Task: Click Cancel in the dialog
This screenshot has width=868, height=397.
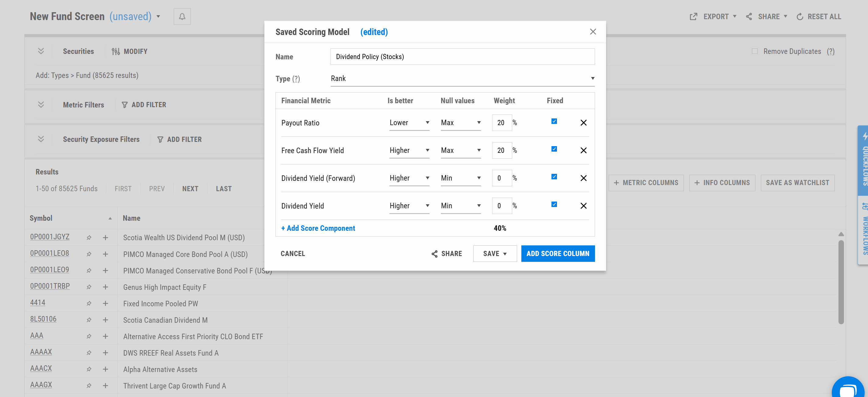Action: tap(292, 254)
